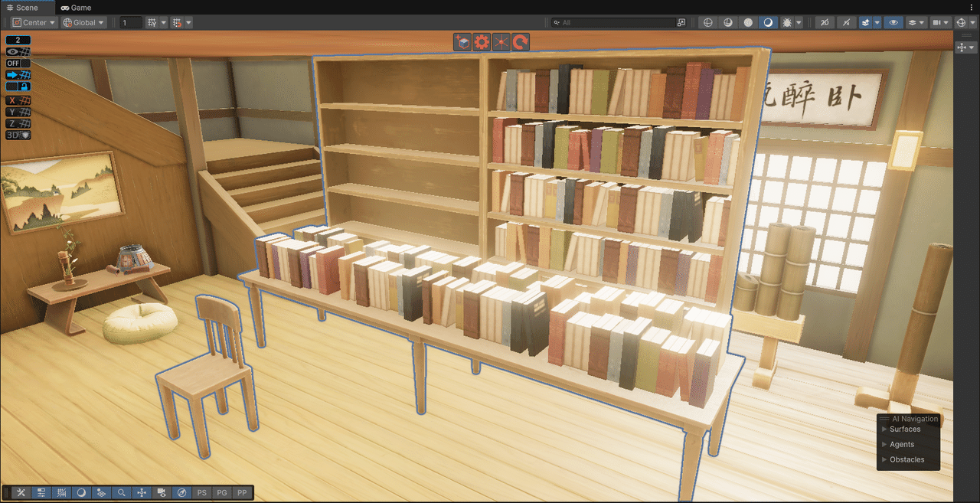Open grid visibility options dropdown
This screenshot has height=503, width=980.
(x=164, y=23)
